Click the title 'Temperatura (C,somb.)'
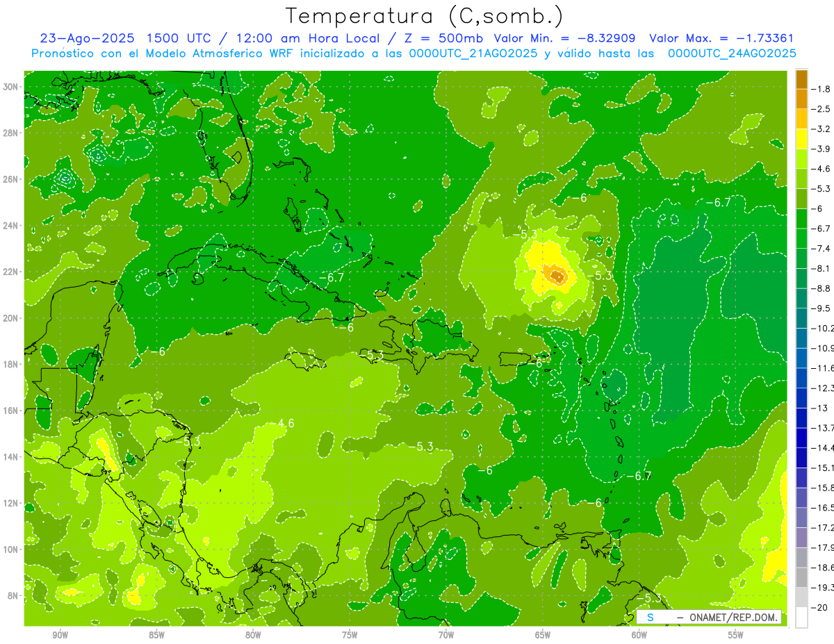Viewport: 834px width, 644px height. 425,16
